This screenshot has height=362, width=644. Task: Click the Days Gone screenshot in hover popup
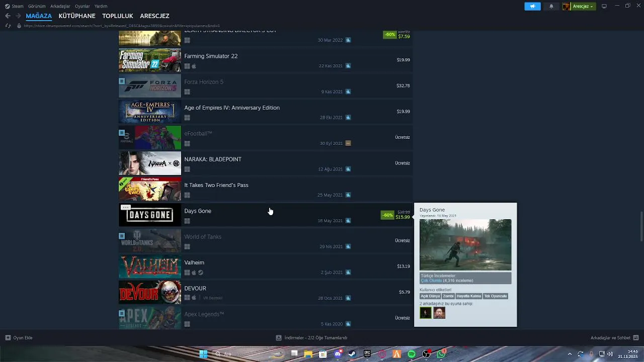point(465,245)
